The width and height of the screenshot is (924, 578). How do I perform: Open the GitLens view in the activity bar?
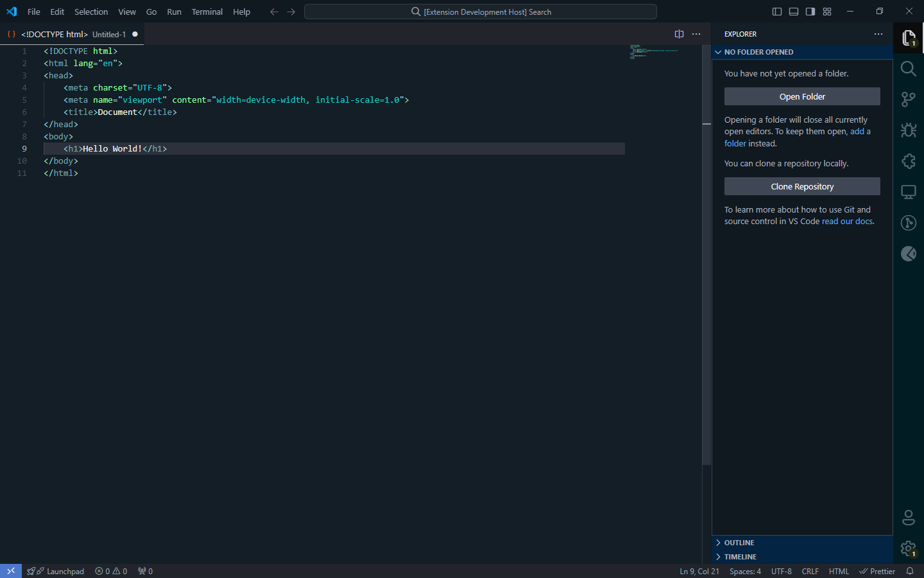point(909,223)
